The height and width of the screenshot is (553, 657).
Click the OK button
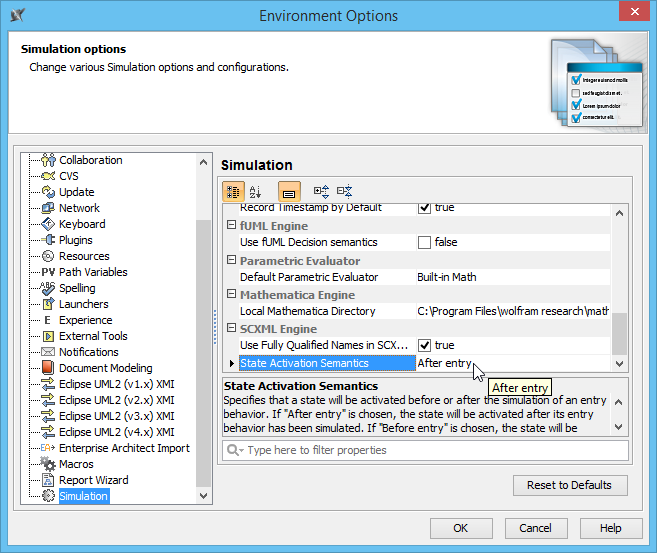460,528
